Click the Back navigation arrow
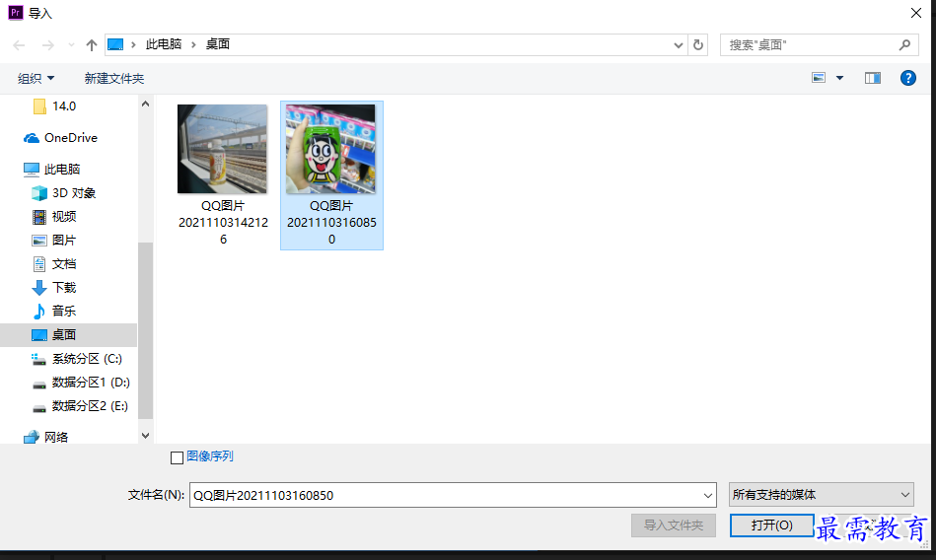936x560 pixels. tap(19, 44)
